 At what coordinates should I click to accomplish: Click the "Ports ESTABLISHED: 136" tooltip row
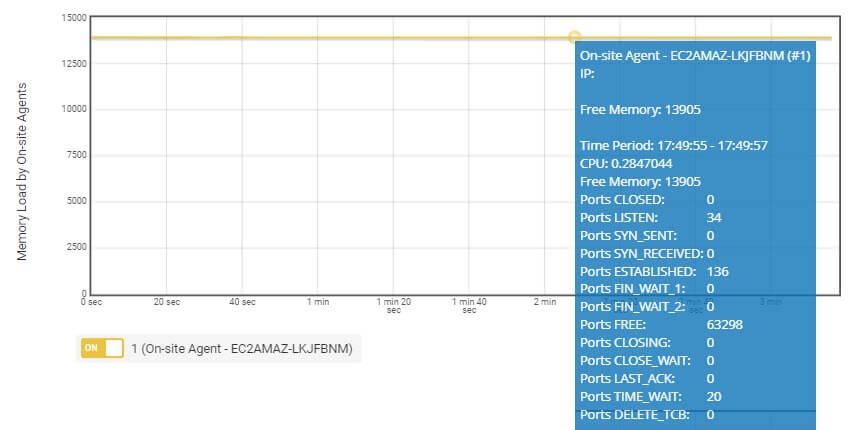654,271
